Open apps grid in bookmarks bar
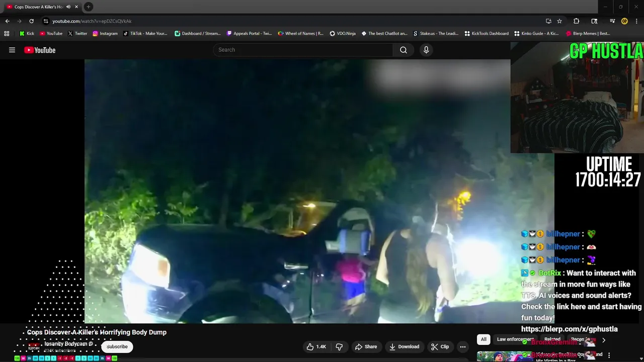Image resolution: width=644 pixels, height=362 pixels. (7, 34)
